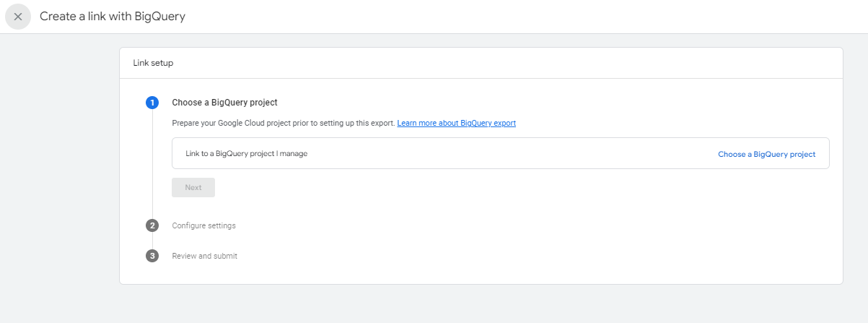Expand the Configure settings step
Viewport: 868px width, 323px height.
pyautogui.click(x=203, y=225)
